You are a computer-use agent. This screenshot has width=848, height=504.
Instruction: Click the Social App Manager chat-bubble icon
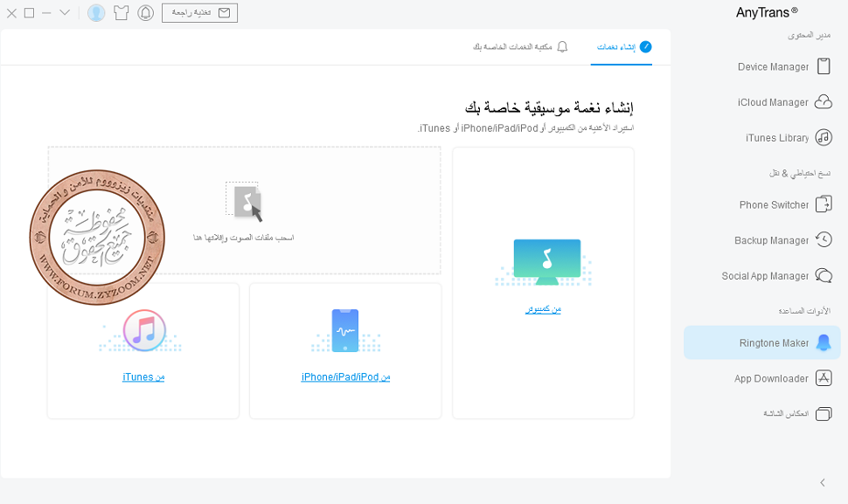pyautogui.click(x=824, y=275)
